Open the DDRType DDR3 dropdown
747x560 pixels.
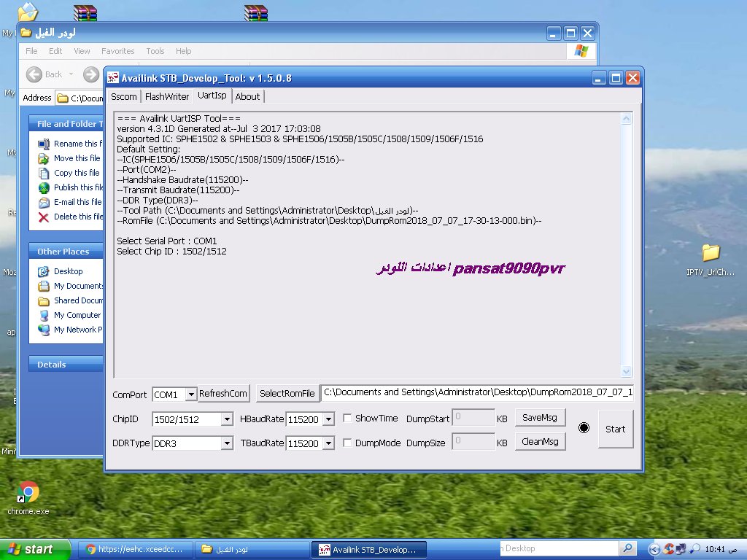(x=227, y=443)
